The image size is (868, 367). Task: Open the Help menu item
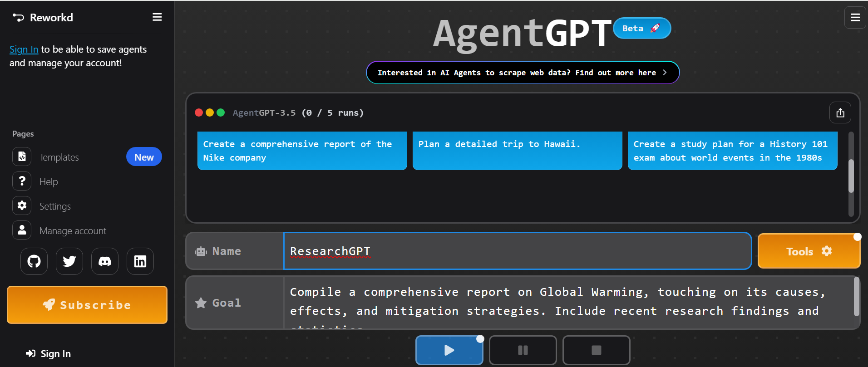tap(49, 181)
